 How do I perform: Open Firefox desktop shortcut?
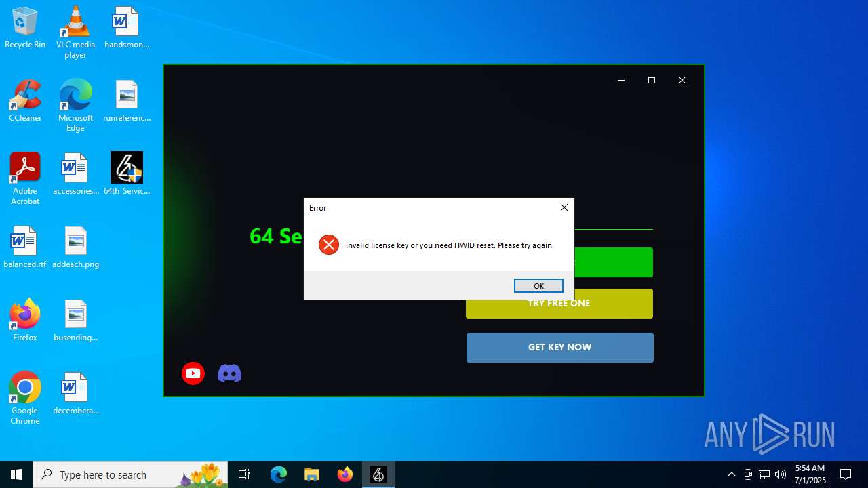click(x=25, y=321)
